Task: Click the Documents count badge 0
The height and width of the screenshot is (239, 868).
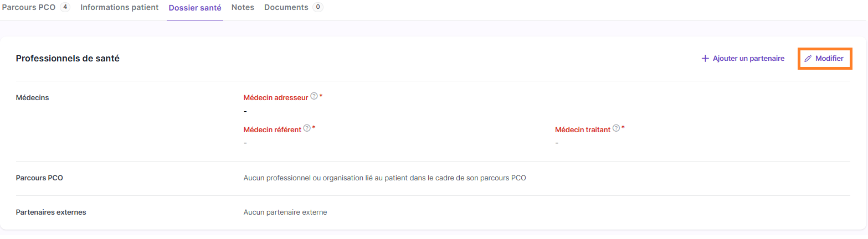Action: coord(318,7)
